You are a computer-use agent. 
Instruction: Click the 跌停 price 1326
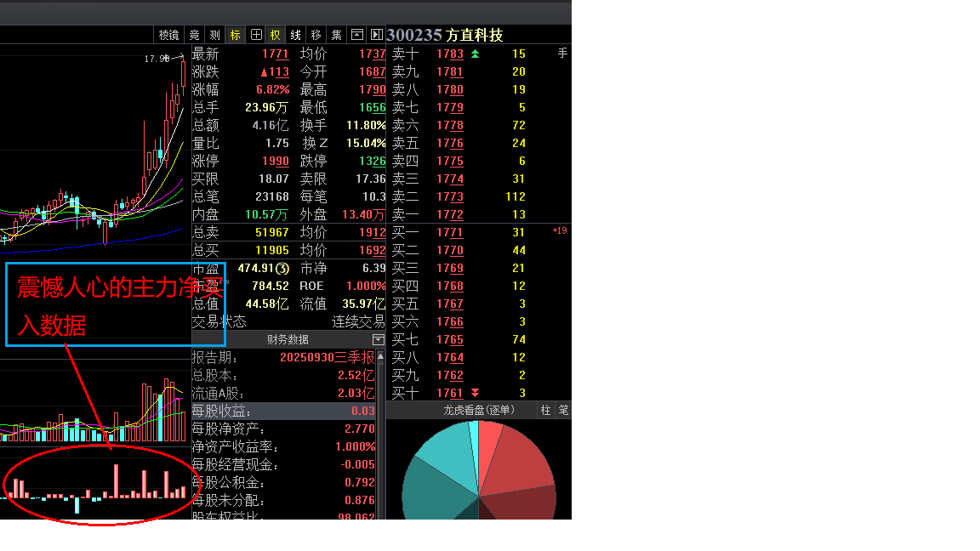pyautogui.click(x=373, y=162)
